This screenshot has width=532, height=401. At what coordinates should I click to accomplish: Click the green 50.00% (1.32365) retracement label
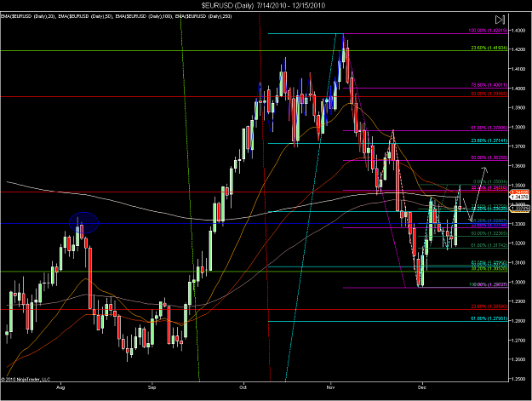[x=489, y=233]
